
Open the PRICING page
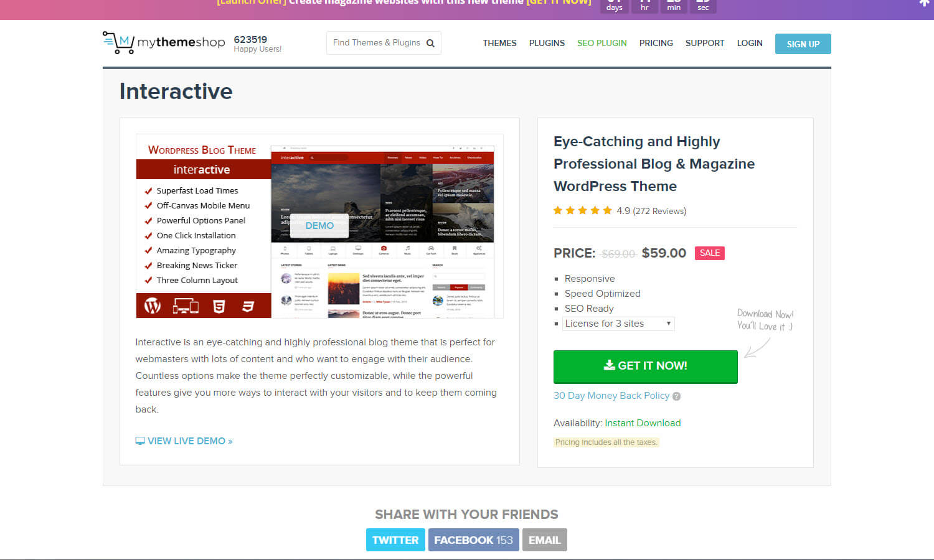coord(656,43)
